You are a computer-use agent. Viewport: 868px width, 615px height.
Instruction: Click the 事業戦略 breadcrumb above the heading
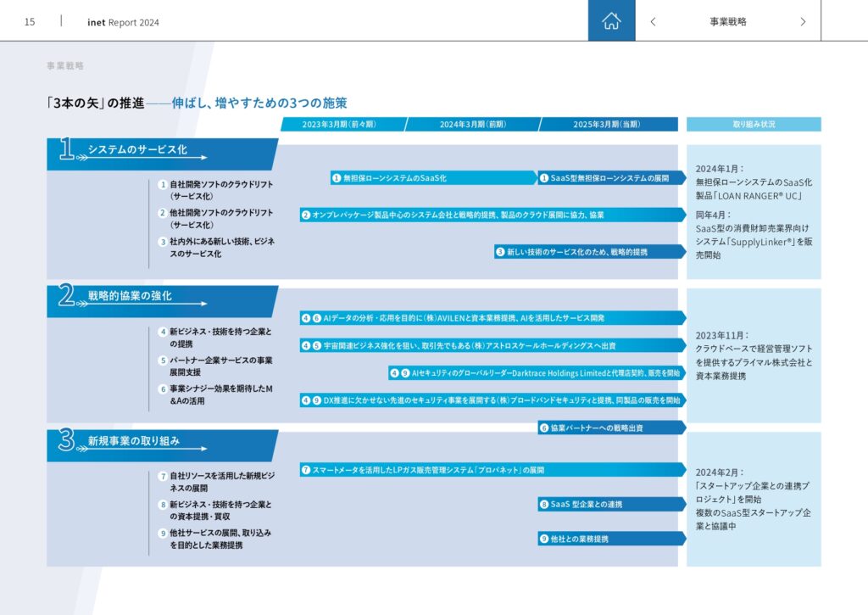pyautogui.click(x=65, y=66)
